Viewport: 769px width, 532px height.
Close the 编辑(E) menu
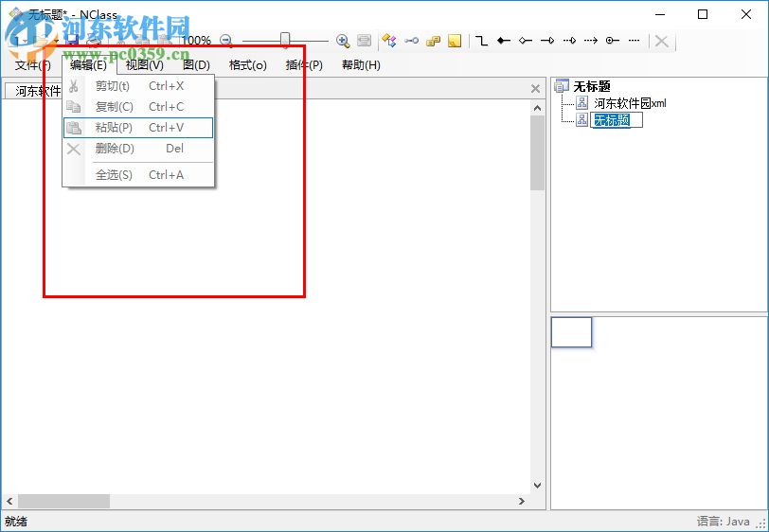[88, 65]
